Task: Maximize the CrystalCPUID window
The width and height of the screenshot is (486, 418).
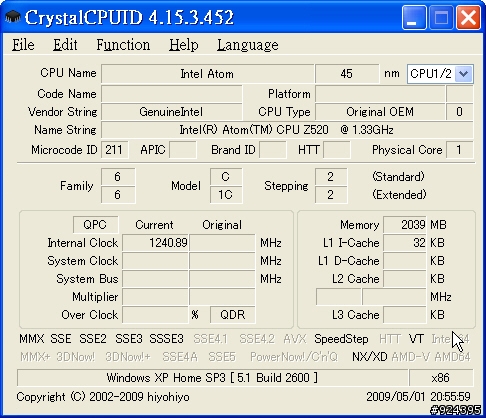Action: (x=441, y=18)
